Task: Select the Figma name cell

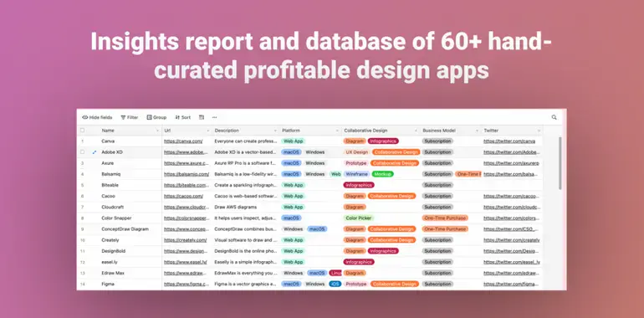Action: [130, 284]
